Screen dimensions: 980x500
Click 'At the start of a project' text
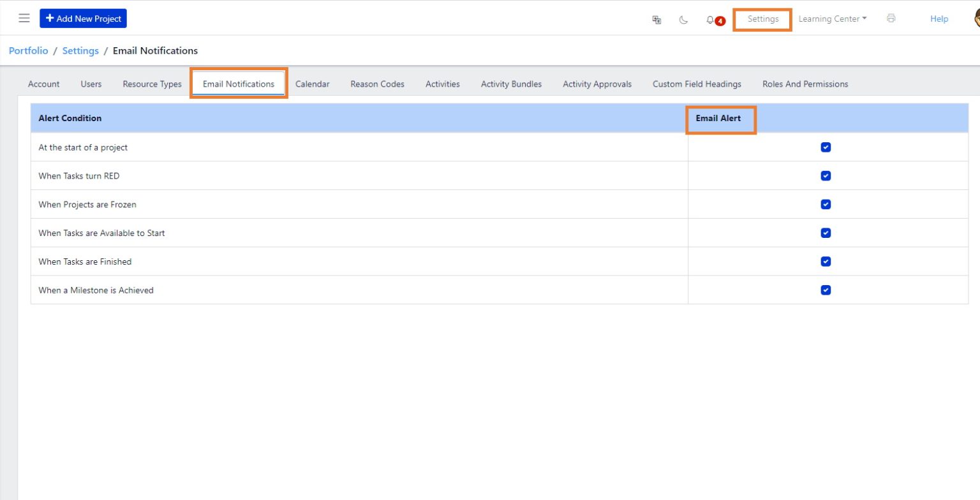[83, 147]
